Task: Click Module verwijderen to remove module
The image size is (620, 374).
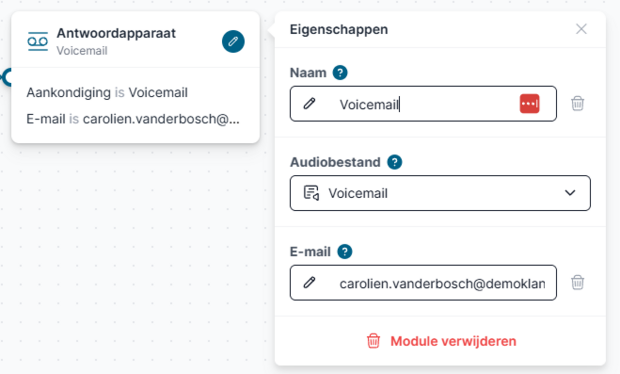Action: pyautogui.click(x=453, y=341)
